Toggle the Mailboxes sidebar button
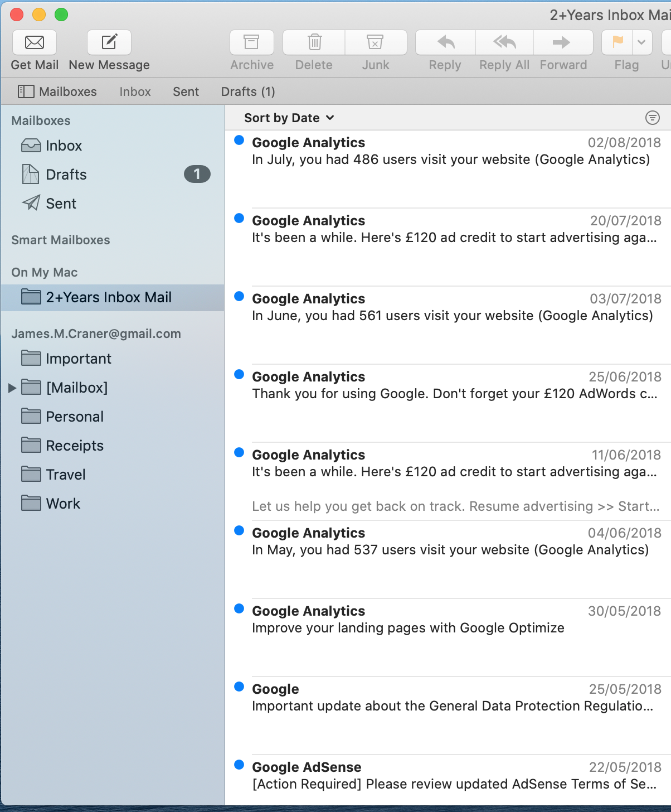The width and height of the screenshot is (671, 812). coord(57,91)
